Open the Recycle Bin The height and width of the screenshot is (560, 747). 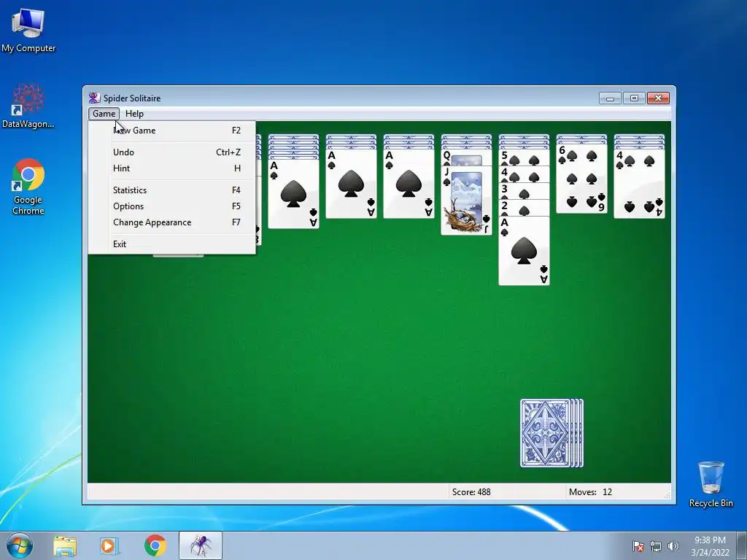(x=711, y=484)
